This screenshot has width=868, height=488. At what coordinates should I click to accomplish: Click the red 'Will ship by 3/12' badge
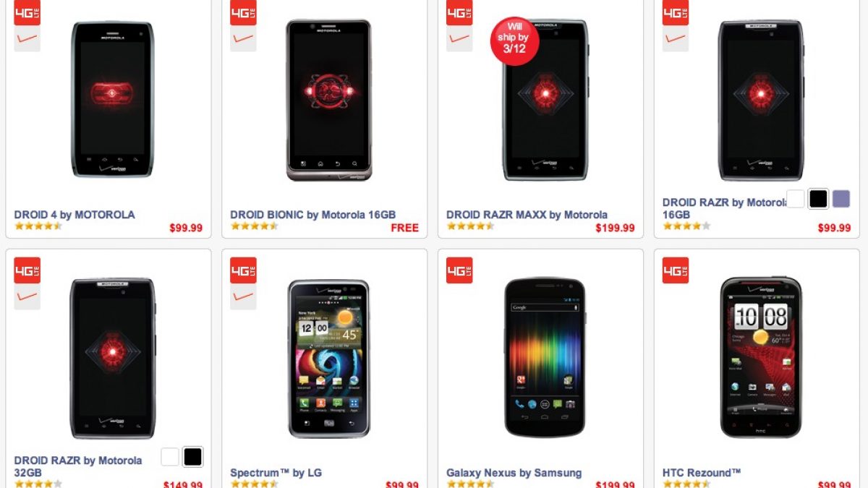514,40
